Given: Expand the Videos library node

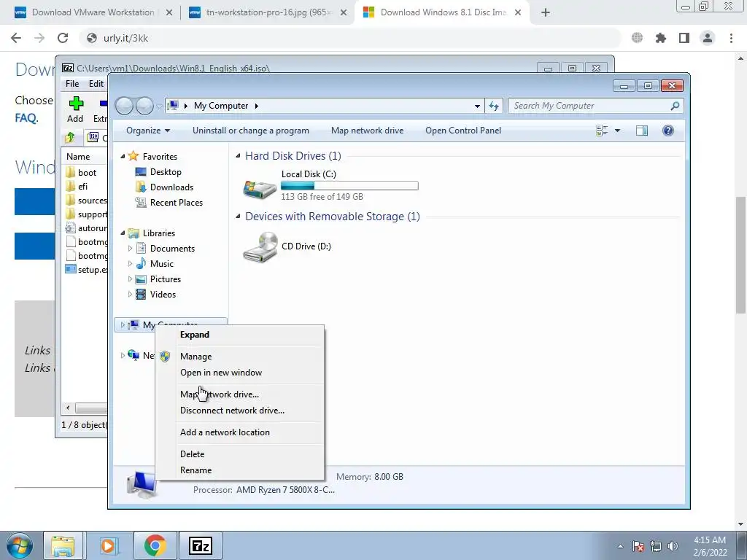Looking at the screenshot, I should (130, 295).
